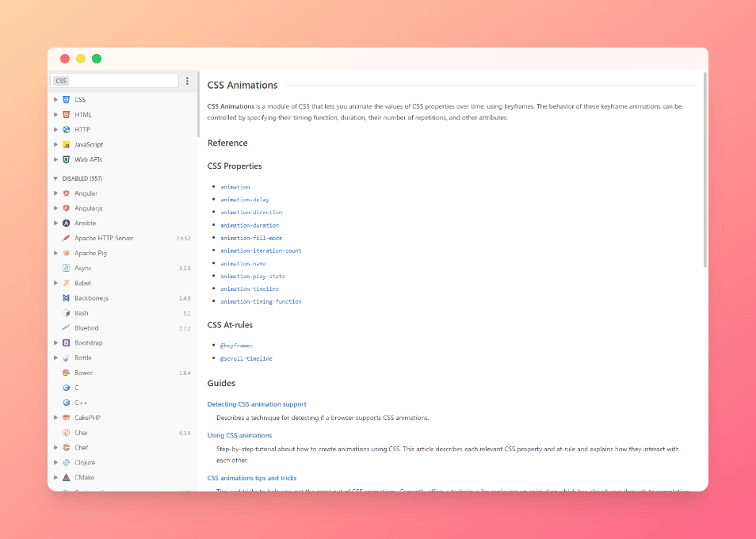Select the Ansible logo icon
Viewport: 756px width, 539px height.
(67, 224)
